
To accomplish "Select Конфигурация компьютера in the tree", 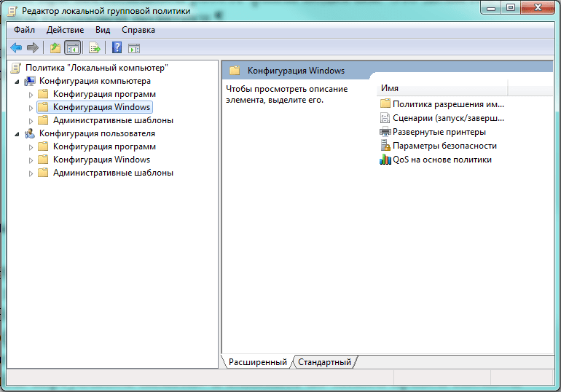I will (x=95, y=81).
